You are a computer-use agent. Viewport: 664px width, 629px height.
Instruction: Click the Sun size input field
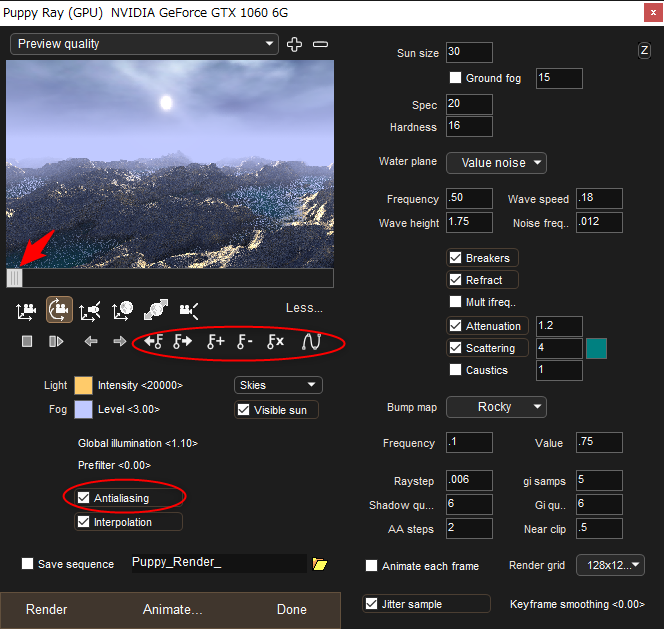[x=469, y=53]
